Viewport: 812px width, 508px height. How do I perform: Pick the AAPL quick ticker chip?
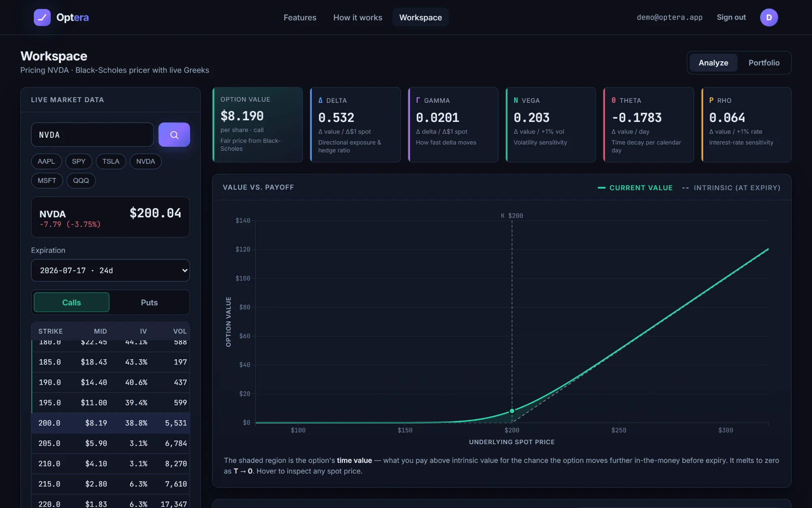coord(46,161)
